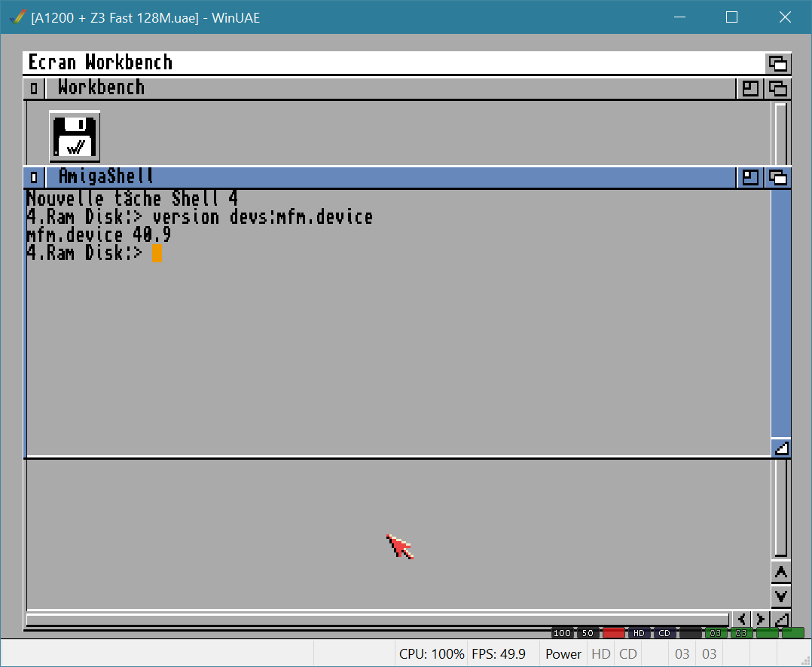Viewport: 812px width, 667px height.
Task: Click the 'HD' LED in on-screen overlay
Action: pyautogui.click(x=639, y=633)
